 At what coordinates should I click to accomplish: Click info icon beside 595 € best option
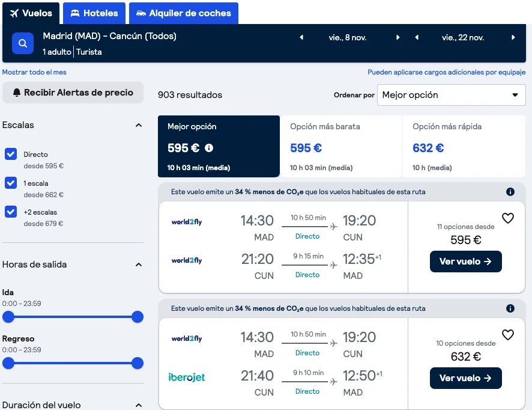209,148
